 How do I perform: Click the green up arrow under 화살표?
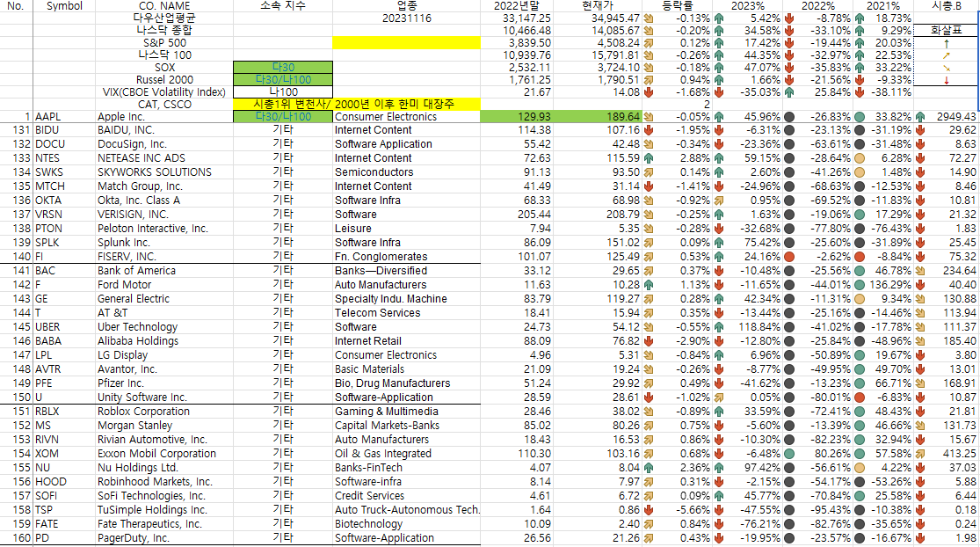947,44
